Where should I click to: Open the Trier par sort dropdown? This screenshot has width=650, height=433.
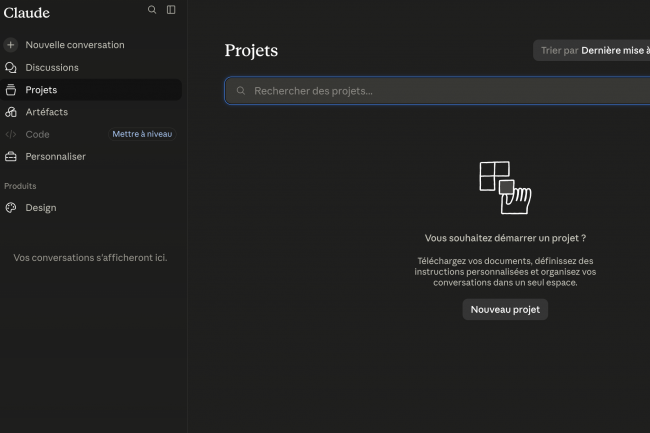tap(592, 51)
